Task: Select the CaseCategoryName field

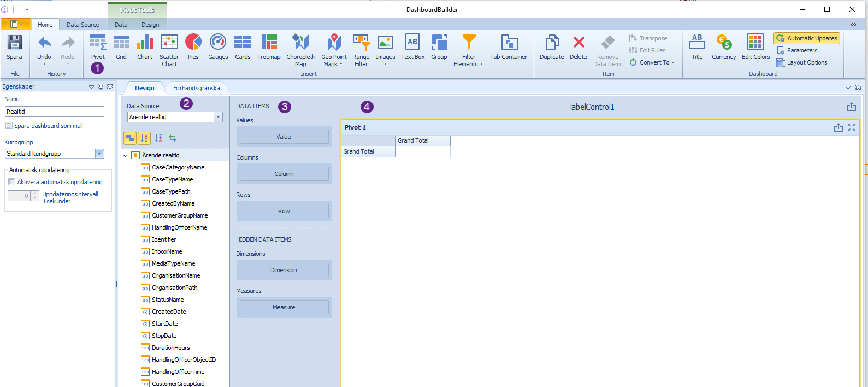Action: [x=178, y=167]
